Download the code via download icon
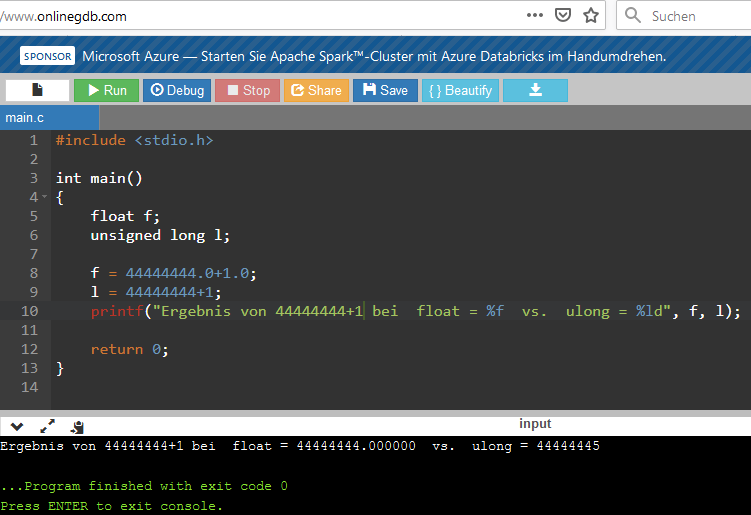The height and width of the screenshot is (515, 751). (x=535, y=90)
